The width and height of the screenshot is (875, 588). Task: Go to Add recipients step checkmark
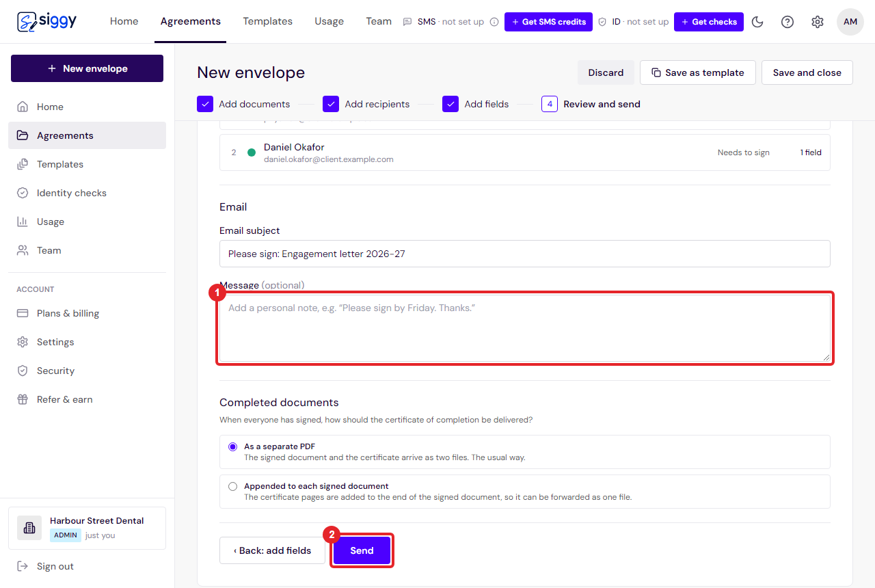tap(331, 104)
